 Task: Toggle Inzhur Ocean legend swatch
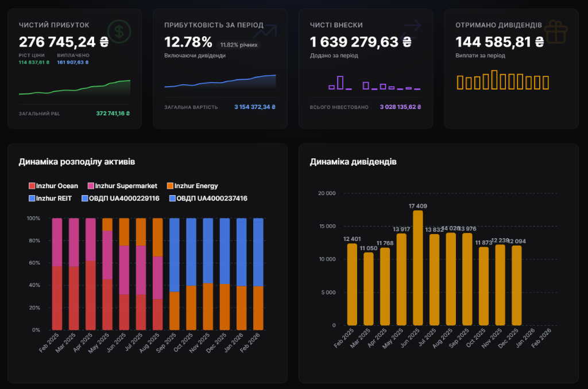(x=32, y=186)
